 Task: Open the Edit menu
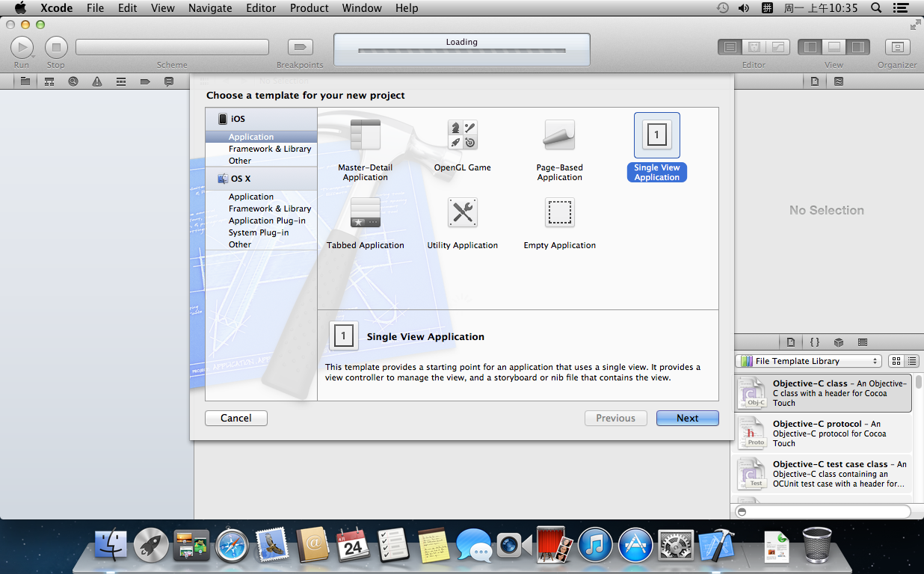[128, 7]
